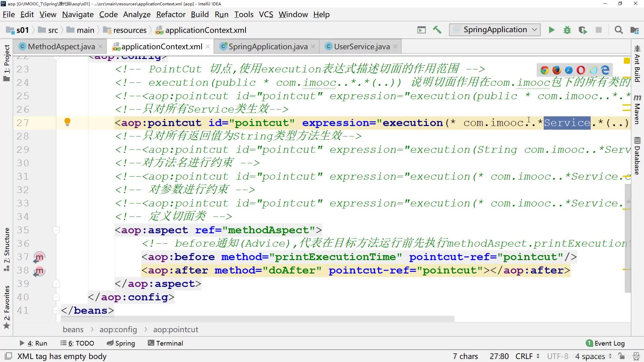Toggle tool window bars icon in status bar
The image size is (644, 362).
pyautogui.click(x=8, y=356)
